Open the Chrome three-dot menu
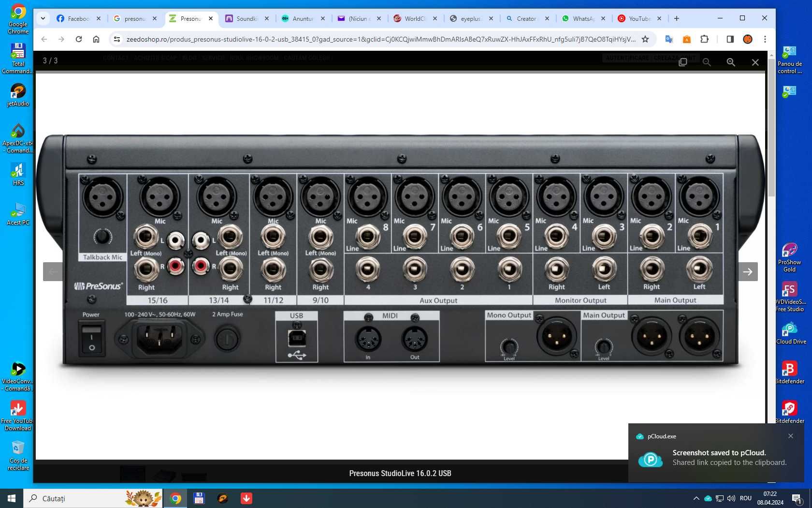Screen dimensions: 812x508 [x=765, y=39]
